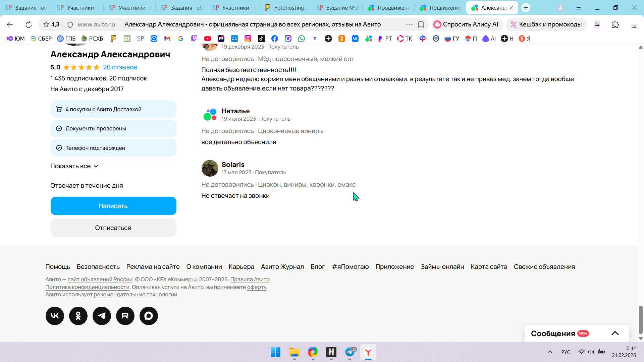Click the Rutube footer icon
The height and width of the screenshot is (362, 644).
click(125, 316)
